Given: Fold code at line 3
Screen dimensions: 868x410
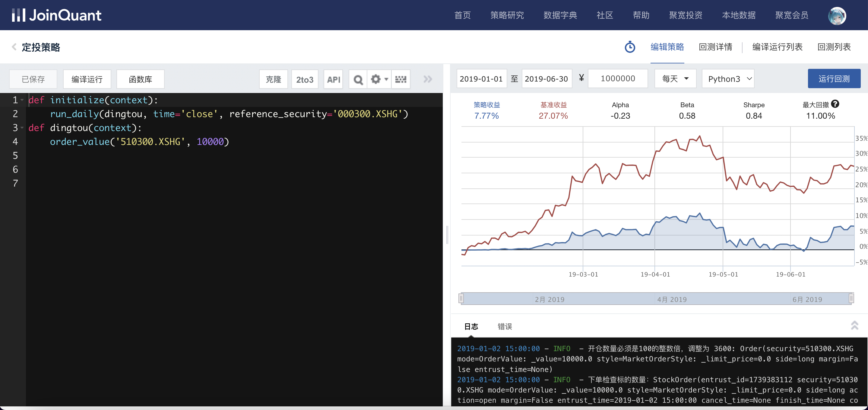Looking at the screenshot, I should click(x=22, y=127).
